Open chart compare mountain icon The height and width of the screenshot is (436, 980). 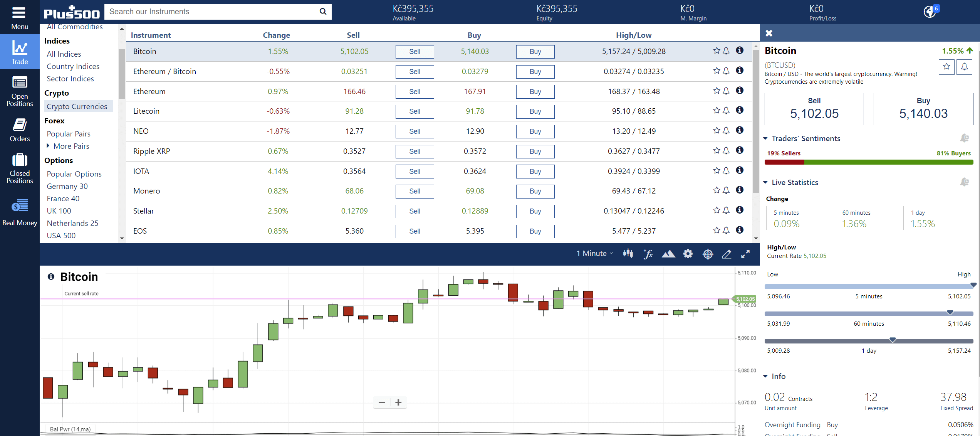(668, 254)
